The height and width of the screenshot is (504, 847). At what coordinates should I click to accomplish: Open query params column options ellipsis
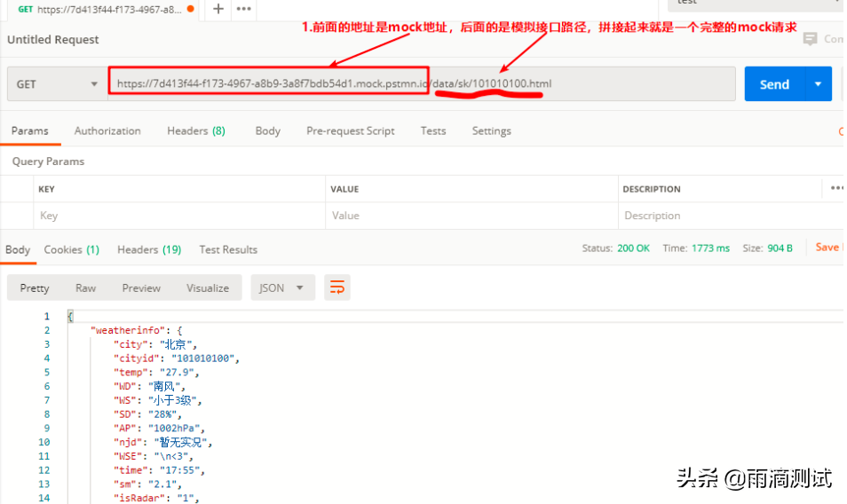click(x=836, y=188)
